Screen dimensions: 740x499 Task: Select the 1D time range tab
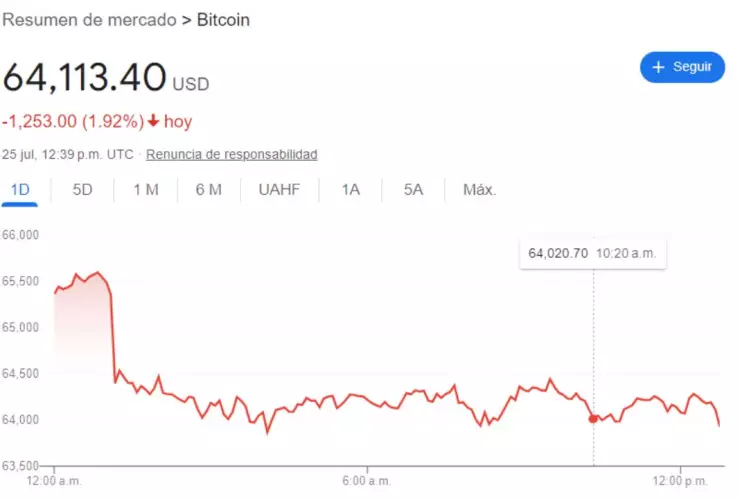(x=20, y=190)
